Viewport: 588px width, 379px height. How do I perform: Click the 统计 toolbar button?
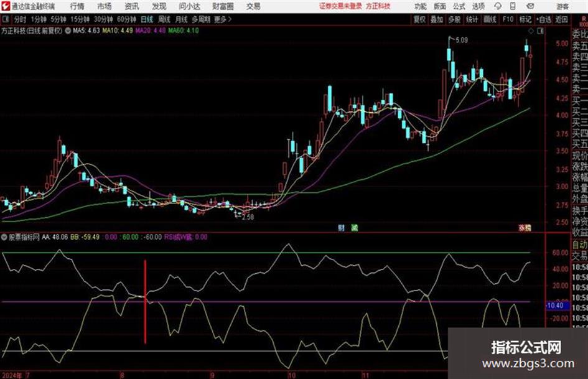[x=472, y=19]
